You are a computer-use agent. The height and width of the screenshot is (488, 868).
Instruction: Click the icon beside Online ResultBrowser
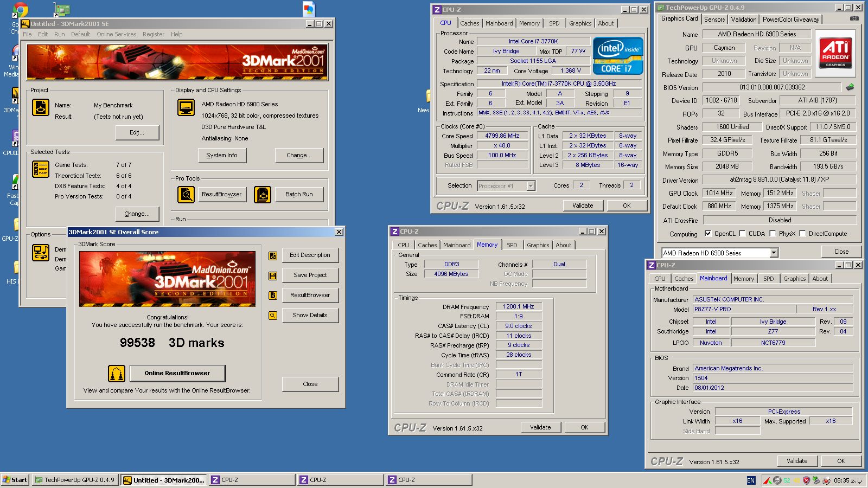pyautogui.click(x=117, y=373)
